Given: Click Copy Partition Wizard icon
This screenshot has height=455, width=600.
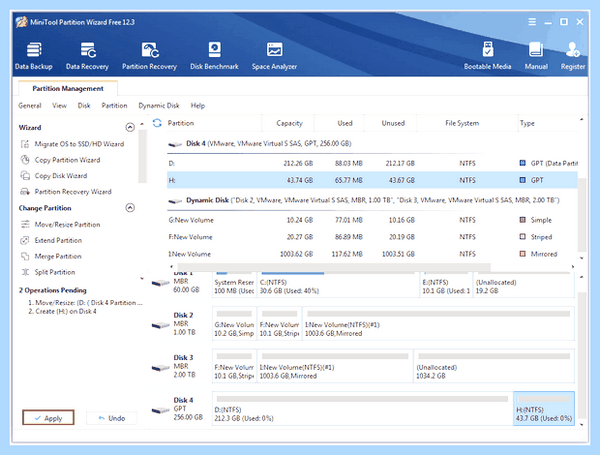Looking at the screenshot, I should [x=25, y=160].
